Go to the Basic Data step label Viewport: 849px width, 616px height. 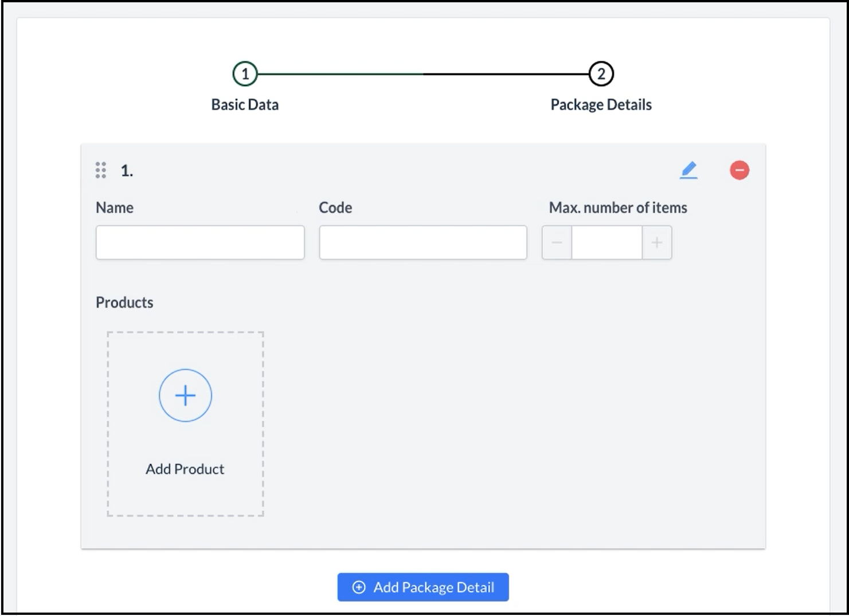[245, 105]
